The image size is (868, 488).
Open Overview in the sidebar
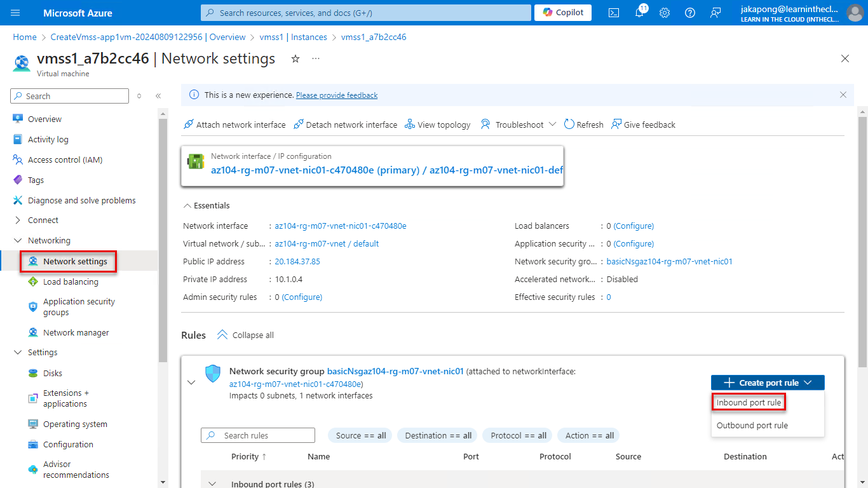[44, 119]
